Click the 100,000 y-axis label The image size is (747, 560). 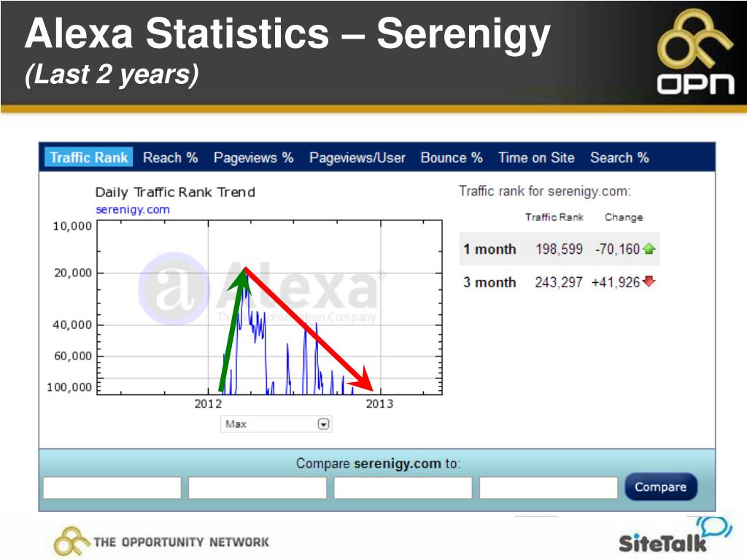pyautogui.click(x=69, y=387)
